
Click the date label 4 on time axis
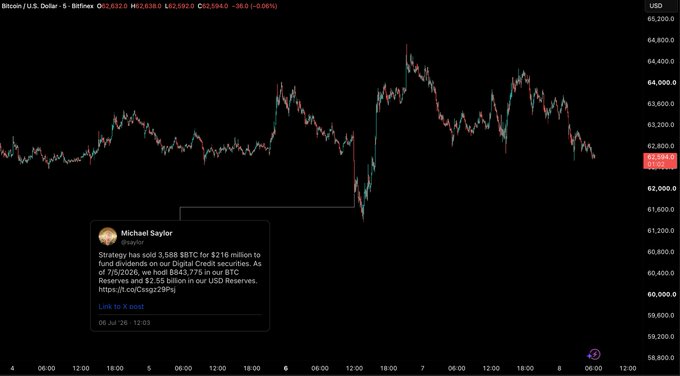tap(12, 368)
